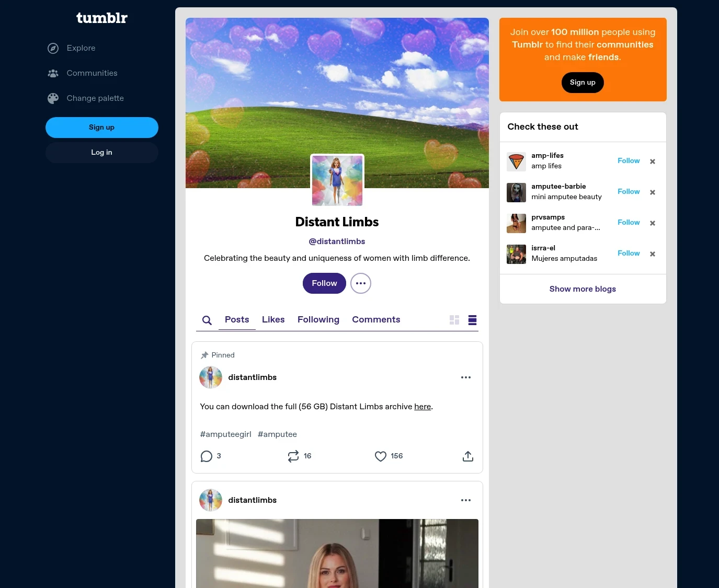Image resolution: width=719 pixels, height=588 pixels.
Task: Dismiss amp-lifes blog suggestion
Action: click(x=653, y=162)
